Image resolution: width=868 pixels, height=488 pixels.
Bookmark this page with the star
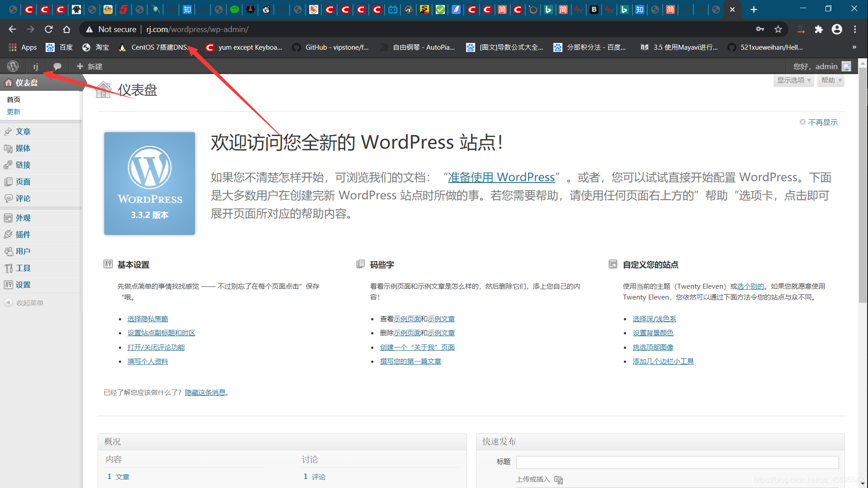click(778, 29)
